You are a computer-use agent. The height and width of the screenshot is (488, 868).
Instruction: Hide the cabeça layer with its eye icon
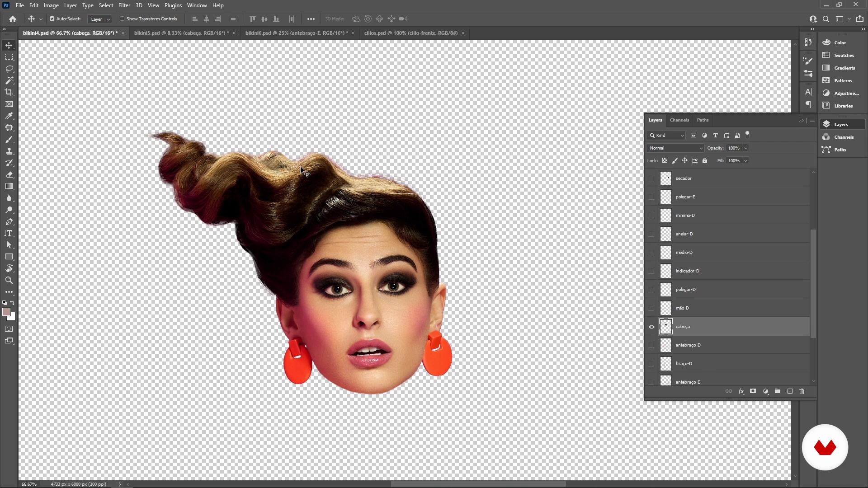651,327
